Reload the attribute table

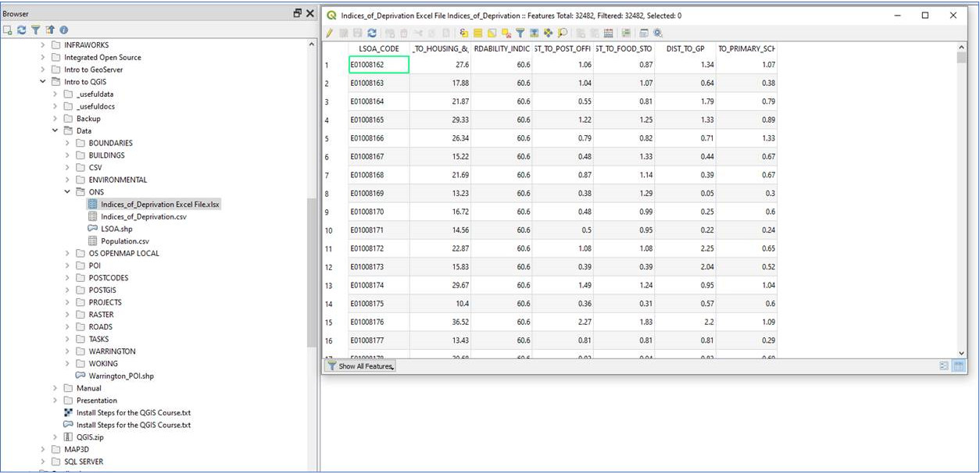click(372, 33)
